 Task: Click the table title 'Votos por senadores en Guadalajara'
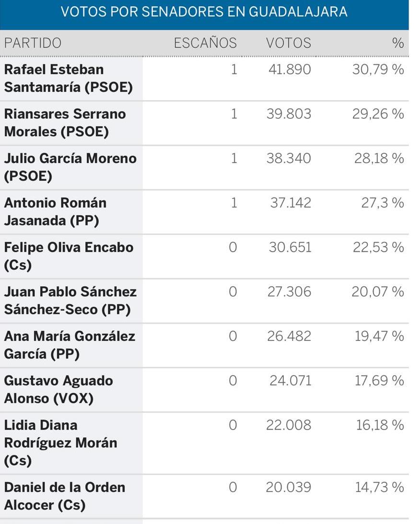pos(204,12)
